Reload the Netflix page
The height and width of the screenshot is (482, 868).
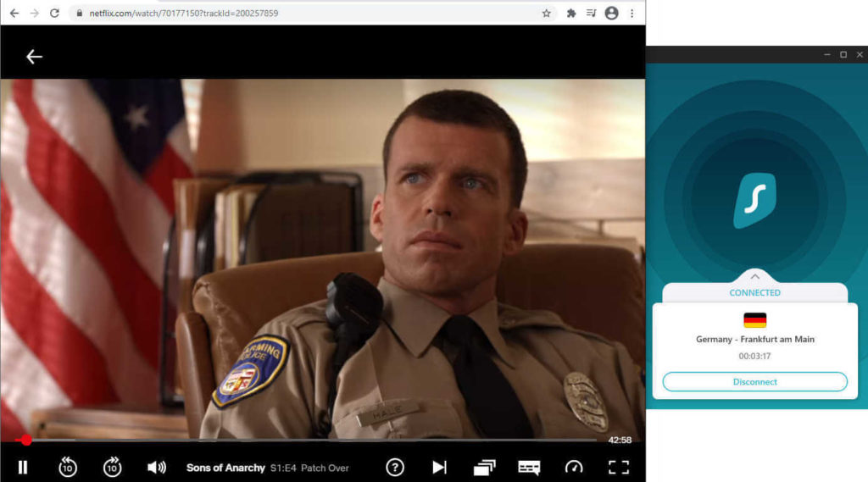pyautogui.click(x=54, y=14)
